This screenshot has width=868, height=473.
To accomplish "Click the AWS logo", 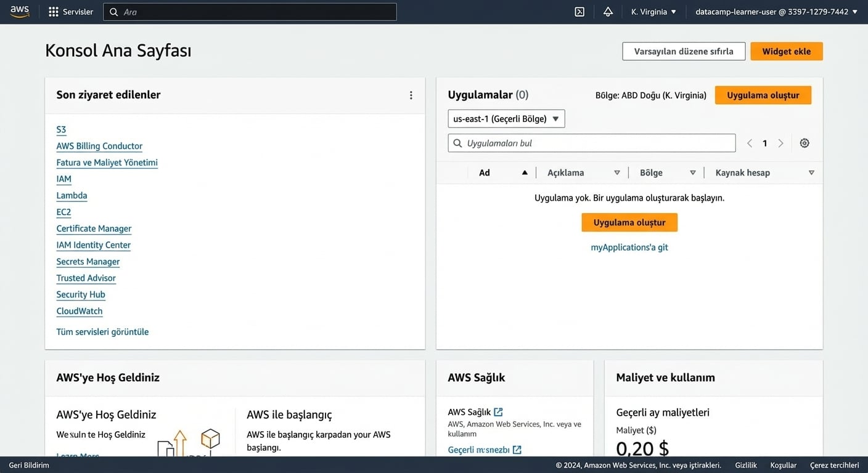I will coord(18,10).
